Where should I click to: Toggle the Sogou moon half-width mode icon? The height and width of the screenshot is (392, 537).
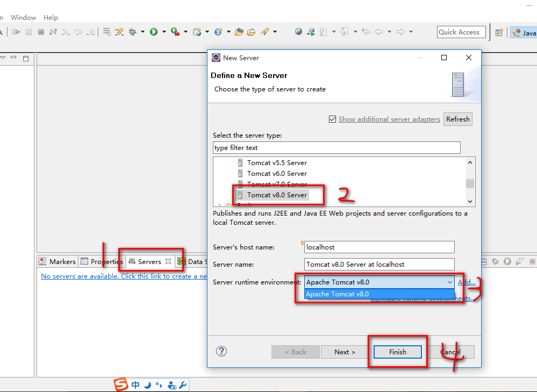pyautogui.click(x=148, y=385)
